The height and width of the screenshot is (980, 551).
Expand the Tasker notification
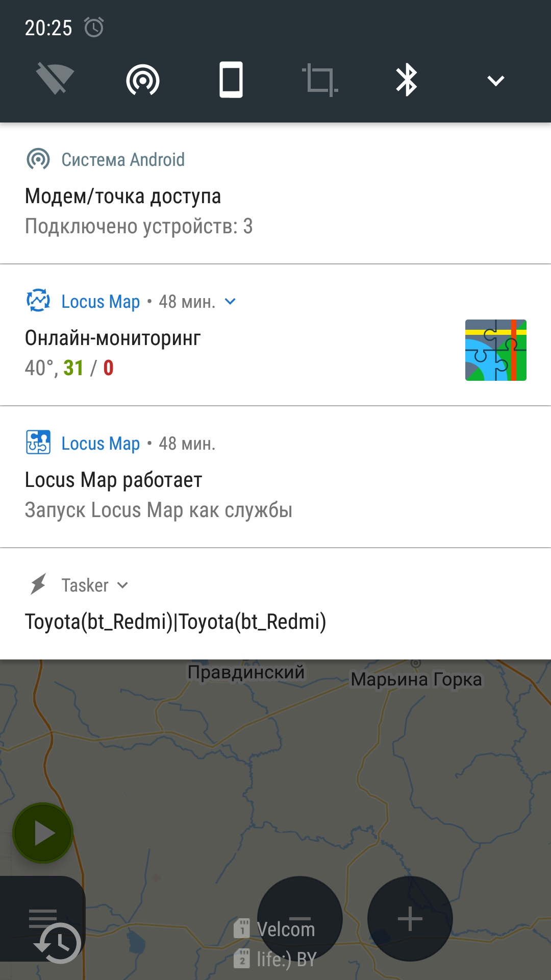[x=122, y=585]
